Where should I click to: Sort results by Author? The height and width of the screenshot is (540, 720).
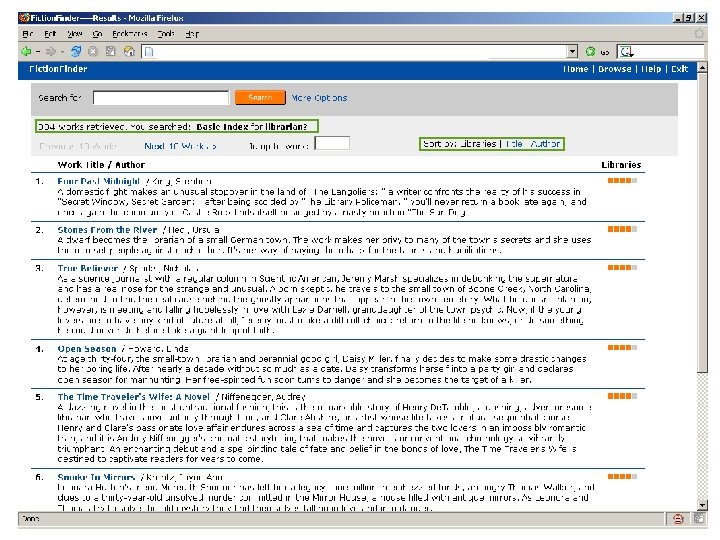(x=545, y=144)
